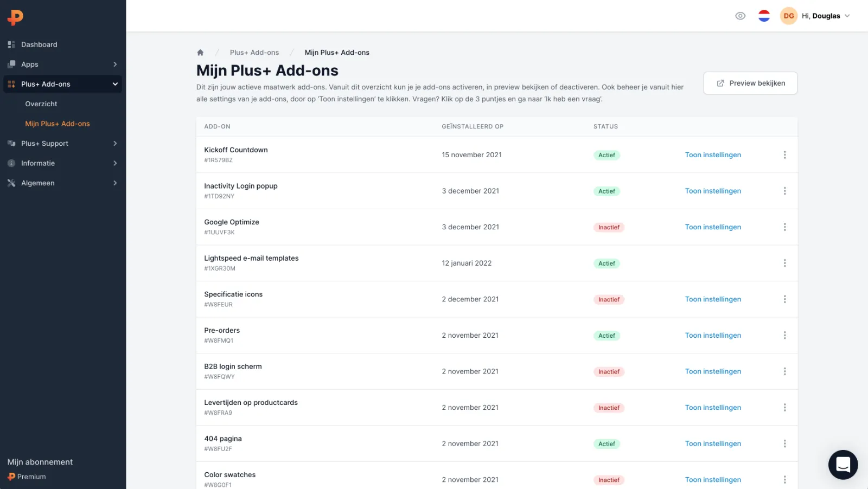Open the home breadcrumb icon
868x489 pixels.
(200, 53)
